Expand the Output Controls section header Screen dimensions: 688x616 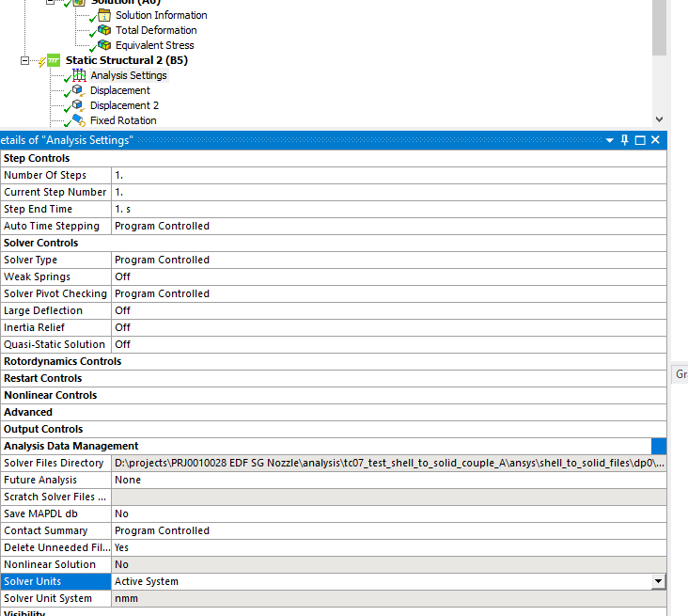(43, 429)
